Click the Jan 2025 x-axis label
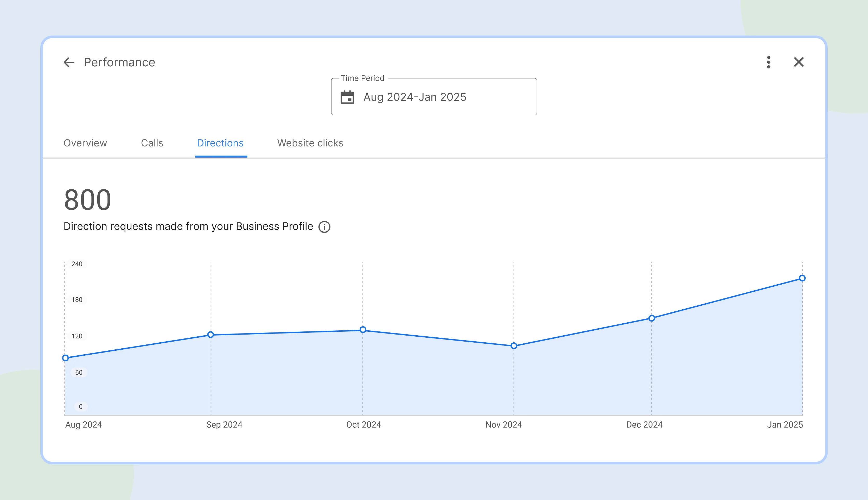Image resolution: width=868 pixels, height=500 pixels. click(785, 425)
